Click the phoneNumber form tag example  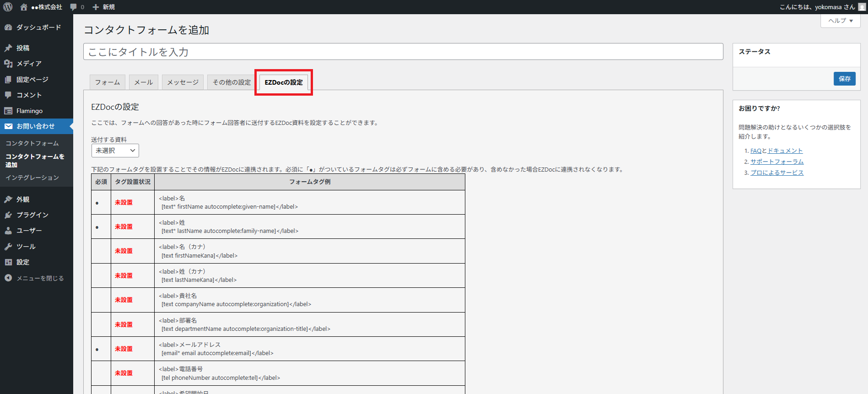tap(220, 373)
